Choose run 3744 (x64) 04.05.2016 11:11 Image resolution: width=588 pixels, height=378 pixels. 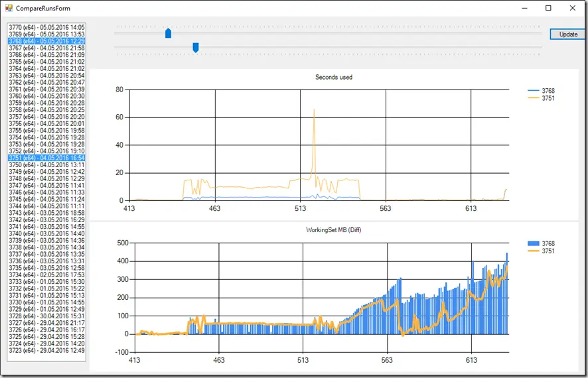pyautogui.click(x=46, y=206)
